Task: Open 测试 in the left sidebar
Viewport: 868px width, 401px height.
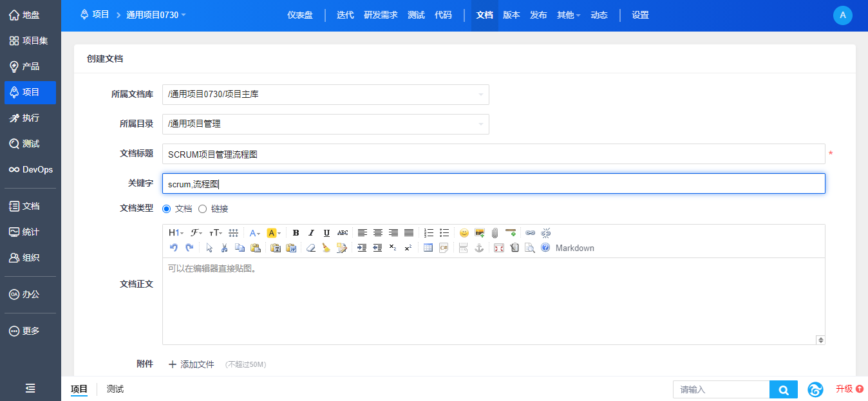Action: [x=30, y=144]
